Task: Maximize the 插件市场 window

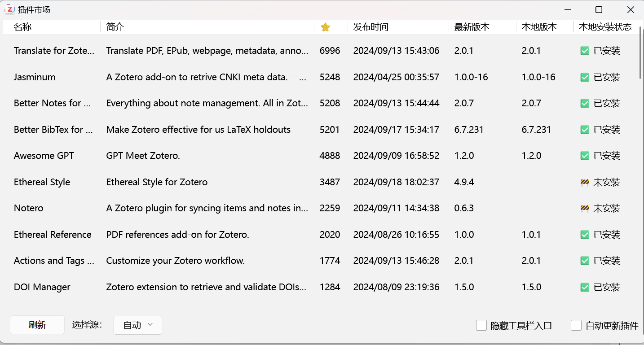Action: (x=599, y=10)
